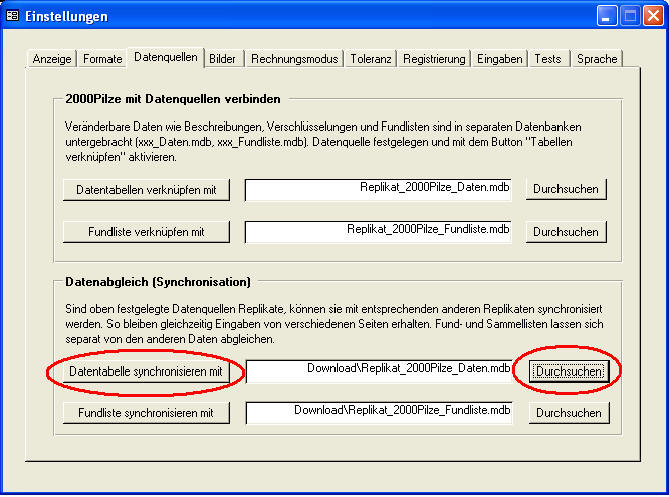This screenshot has height=497, width=669.
Task: Click the Download\Replikat_2000Pilze_Daten.mdb sync field
Action: pos(378,372)
